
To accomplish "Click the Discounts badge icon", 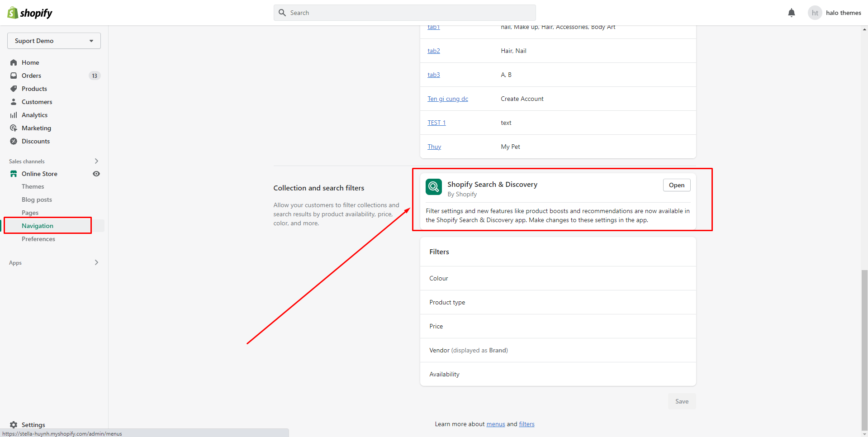I will (x=14, y=141).
